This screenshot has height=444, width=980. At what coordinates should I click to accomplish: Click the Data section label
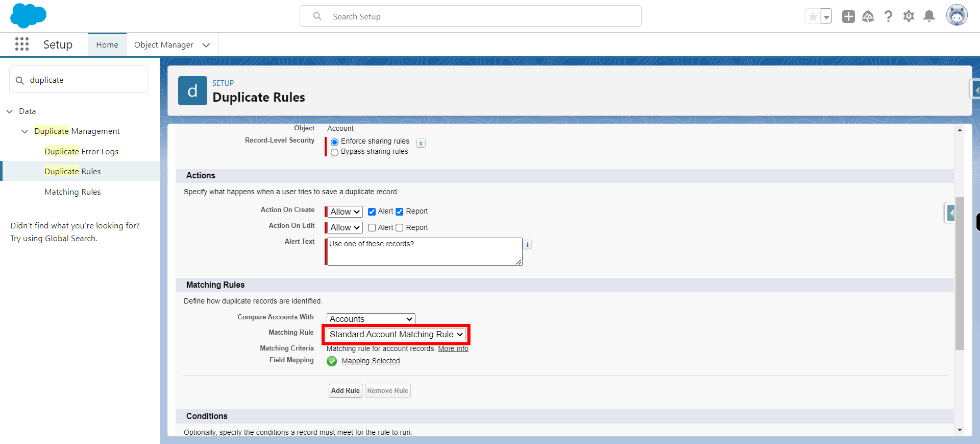pos(28,111)
